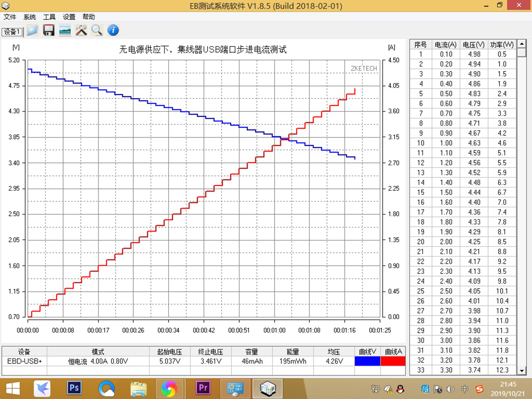Click the network tray icon by QQ

pyautogui.click(x=375, y=389)
